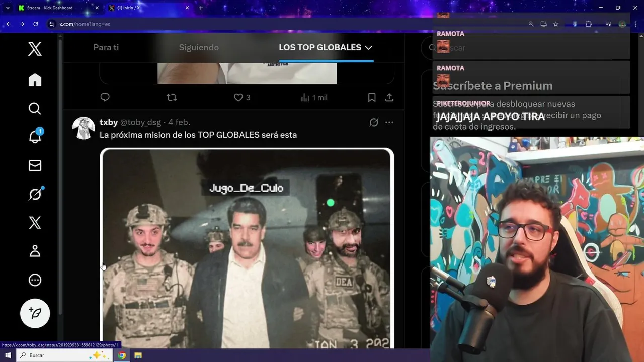This screenshot has width=644, height=362.
Task: Click the Suscríbete a Premium heading
Action: tap(493, 86)
